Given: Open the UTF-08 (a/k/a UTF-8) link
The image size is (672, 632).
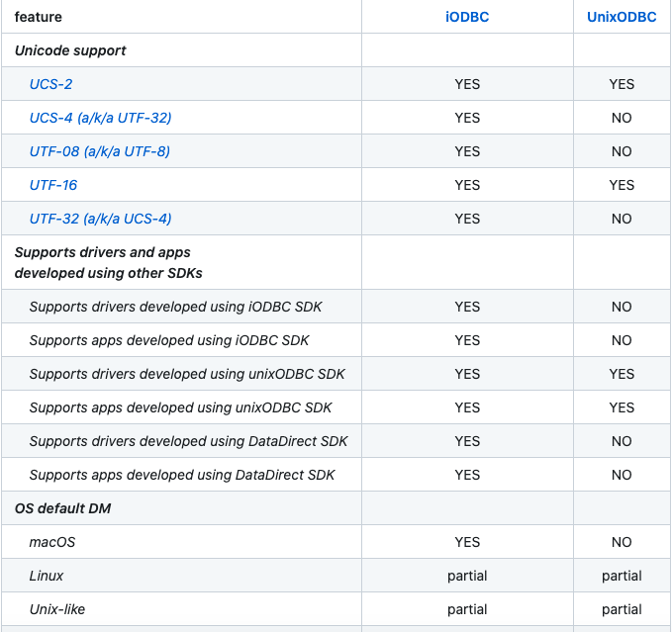Looking at the screenshot, I should pos(99,151).
